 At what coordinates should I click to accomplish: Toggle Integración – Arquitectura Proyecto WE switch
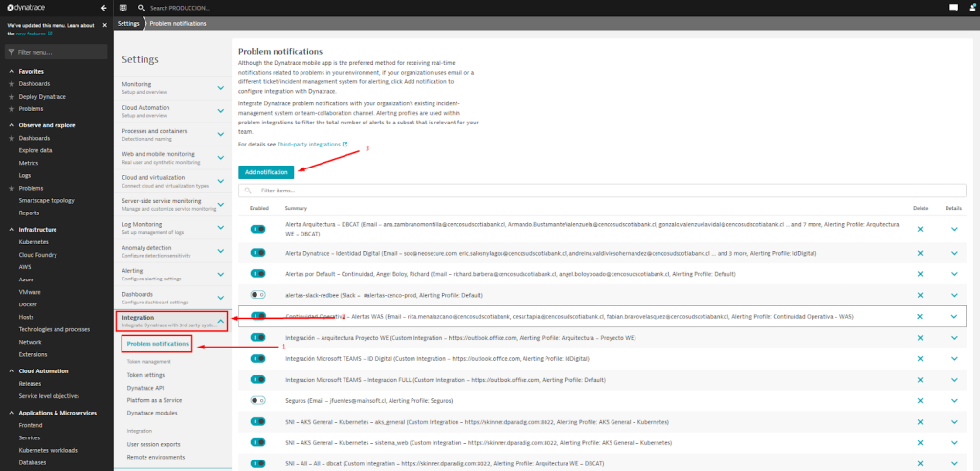pos(257,338)
